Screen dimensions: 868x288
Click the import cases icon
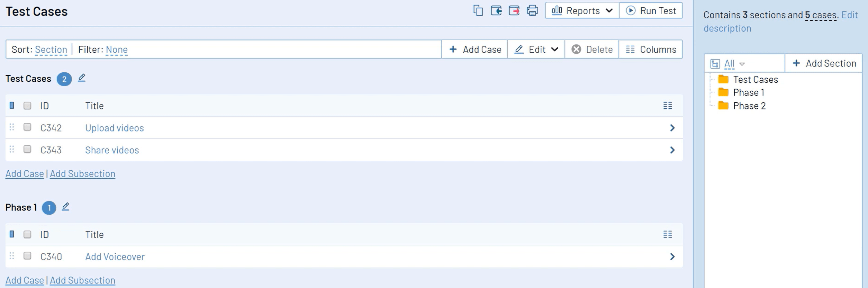pos(496,11)
